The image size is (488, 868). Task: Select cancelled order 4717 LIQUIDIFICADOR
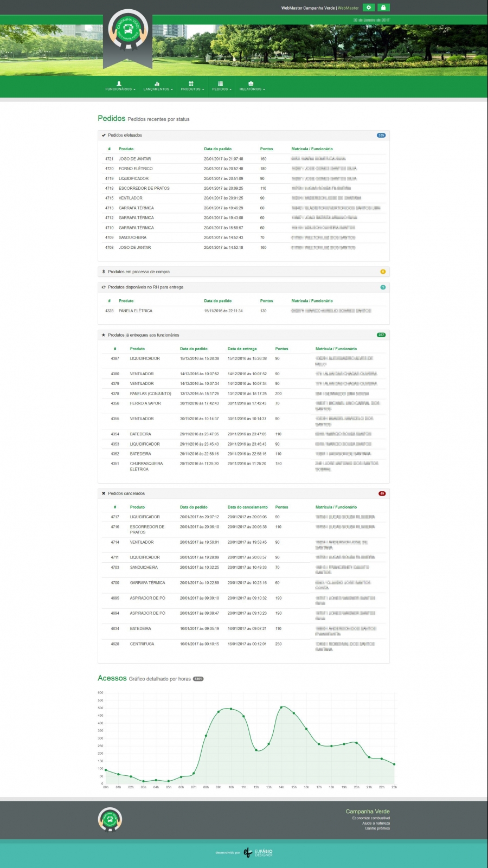point(243,517)
